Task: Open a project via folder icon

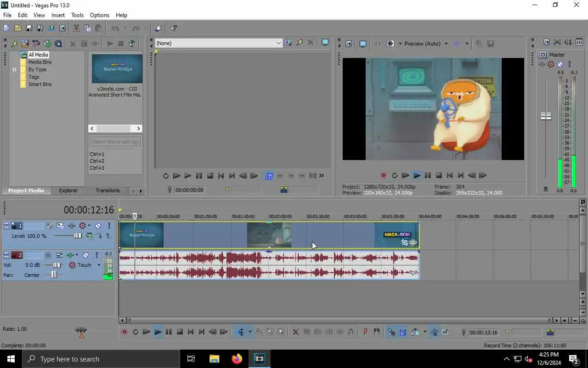Action: click(17, 28)
